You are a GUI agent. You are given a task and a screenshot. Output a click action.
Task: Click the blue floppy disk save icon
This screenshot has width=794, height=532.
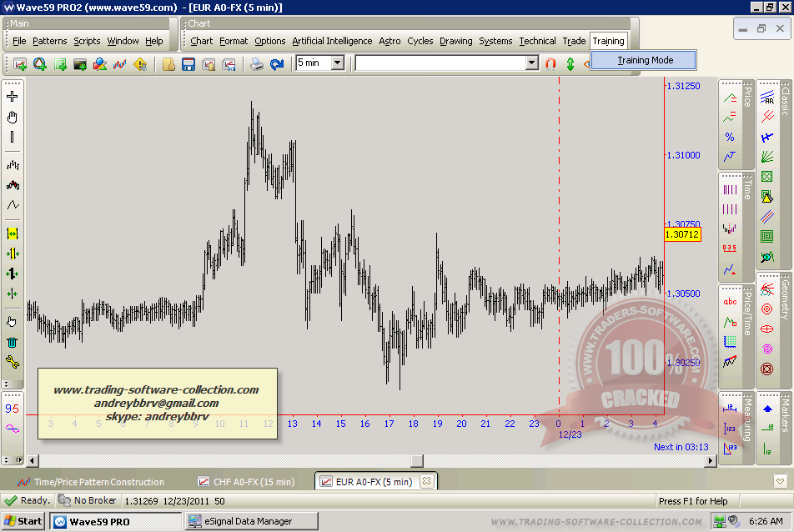point(188,63)
